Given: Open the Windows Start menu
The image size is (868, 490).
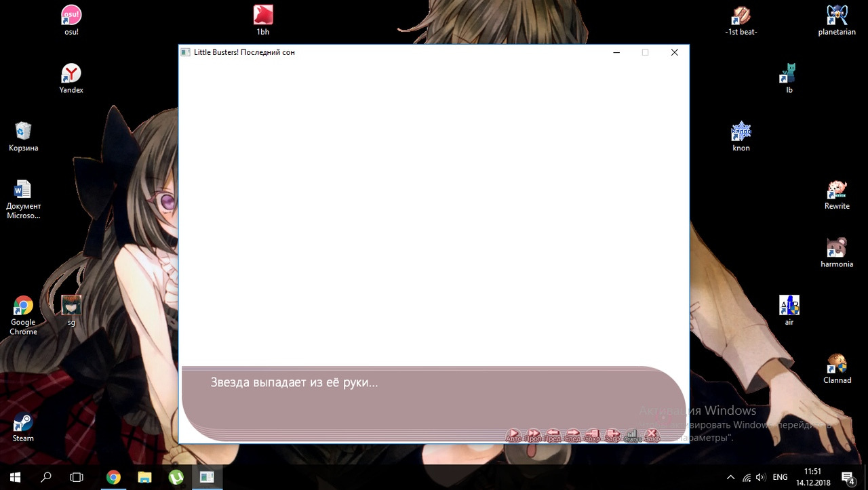Looking at the screenshot, I should point(15,477).
